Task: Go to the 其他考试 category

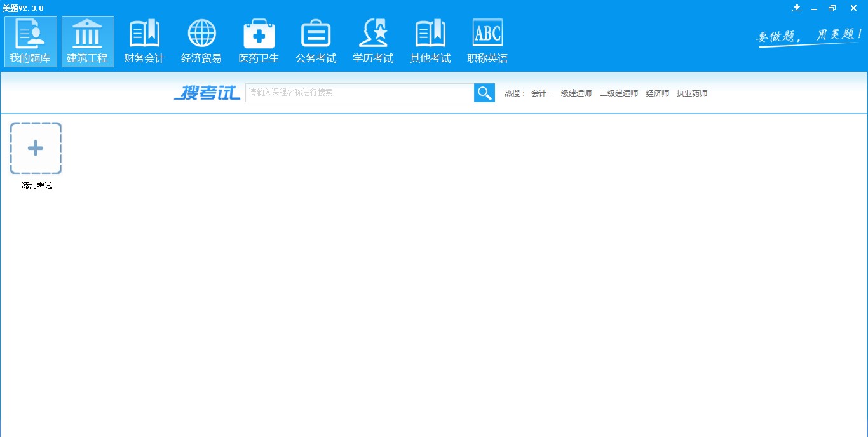Action: click(430, 41)
